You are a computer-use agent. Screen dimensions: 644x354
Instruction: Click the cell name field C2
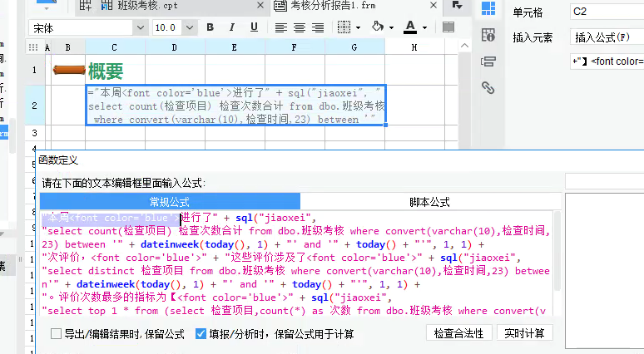coord(607,12)
